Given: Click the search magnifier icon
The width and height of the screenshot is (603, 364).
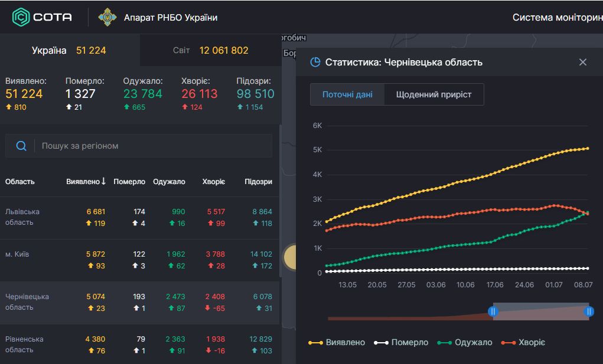Looking at the screenshot, I should click(x=21, y=146).
